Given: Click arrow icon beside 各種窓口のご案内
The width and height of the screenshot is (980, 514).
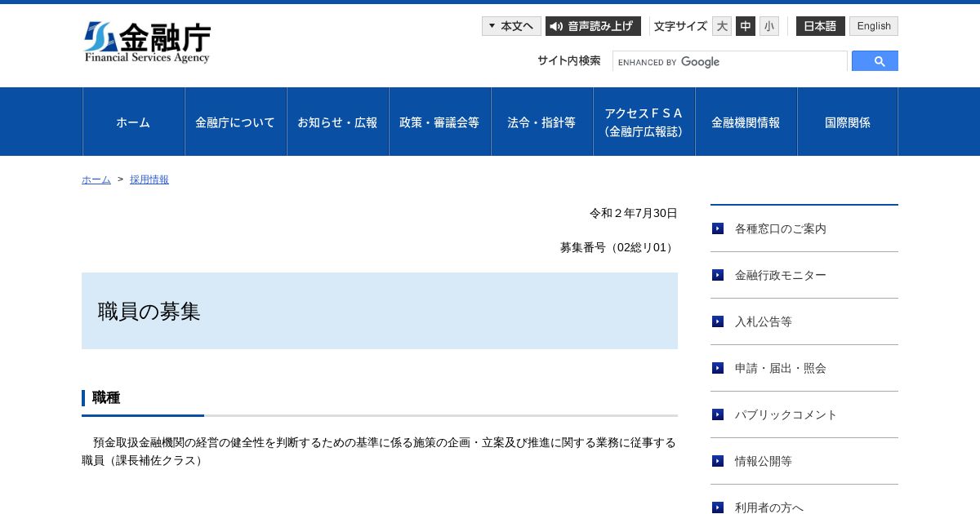Looking at the screenshot, I should (718, 228).
